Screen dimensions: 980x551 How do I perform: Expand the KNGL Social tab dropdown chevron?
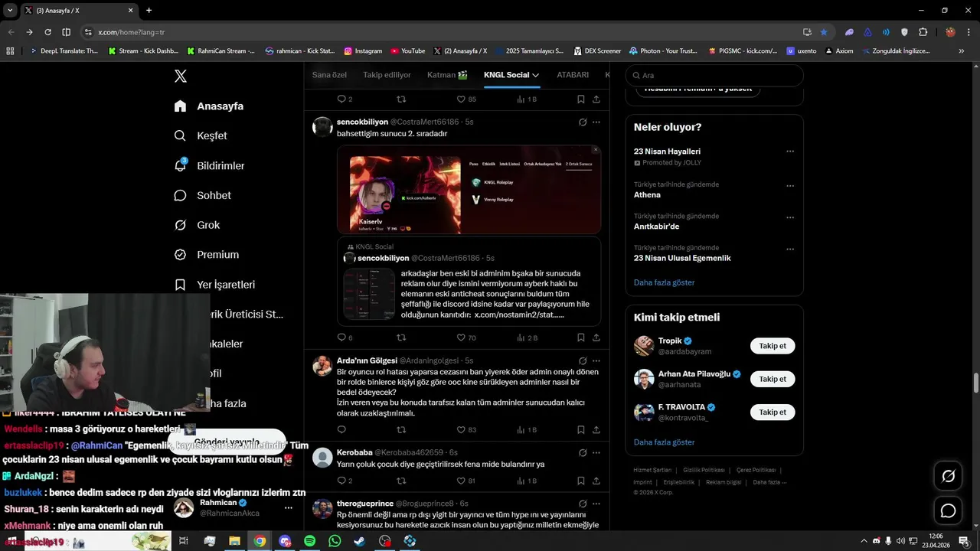click(x=536, y=75)
